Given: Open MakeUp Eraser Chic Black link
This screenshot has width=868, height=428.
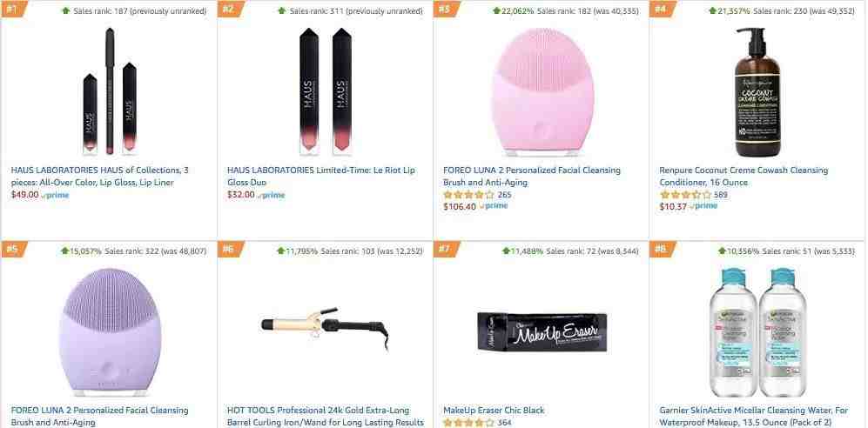Looking at the screenshot, I should coord(494,411).
